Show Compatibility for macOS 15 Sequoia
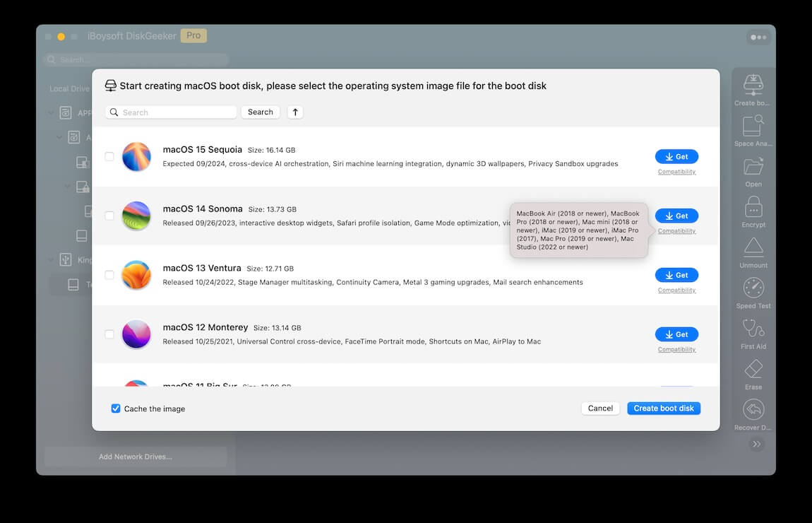 pos(676,172)
